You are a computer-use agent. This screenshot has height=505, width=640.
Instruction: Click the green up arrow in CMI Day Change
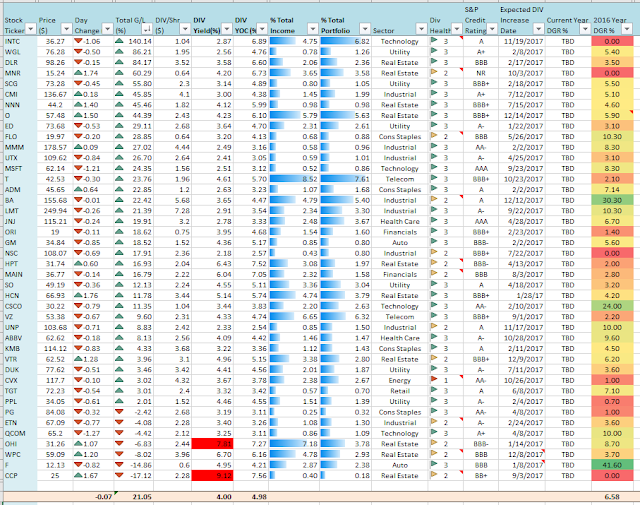[x=78, y=94]
